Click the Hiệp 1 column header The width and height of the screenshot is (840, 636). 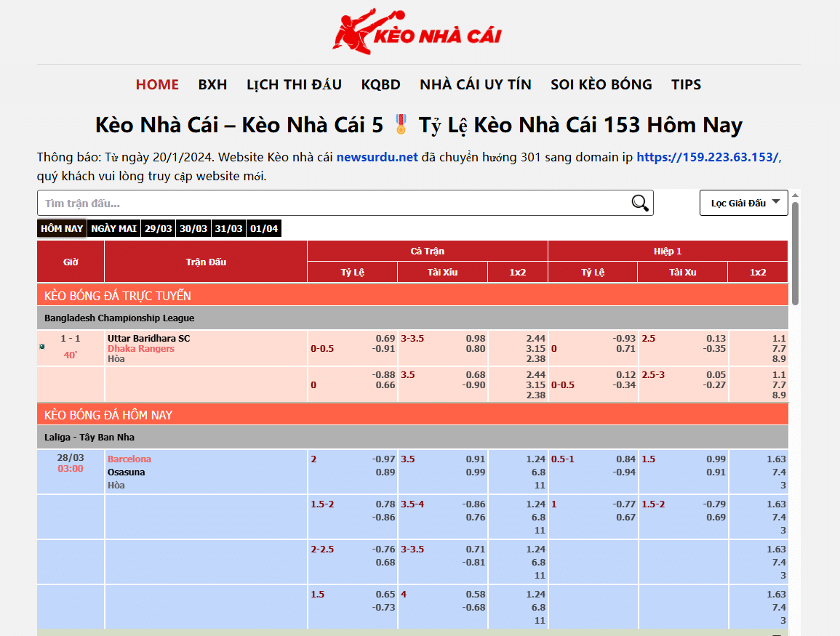pyautogui.click(x=668, y=251)
